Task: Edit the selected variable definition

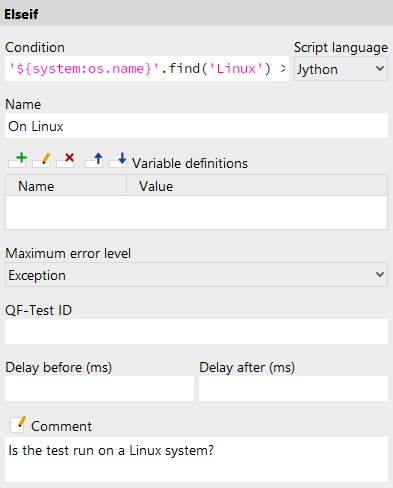Action: [x=42, y=160]
